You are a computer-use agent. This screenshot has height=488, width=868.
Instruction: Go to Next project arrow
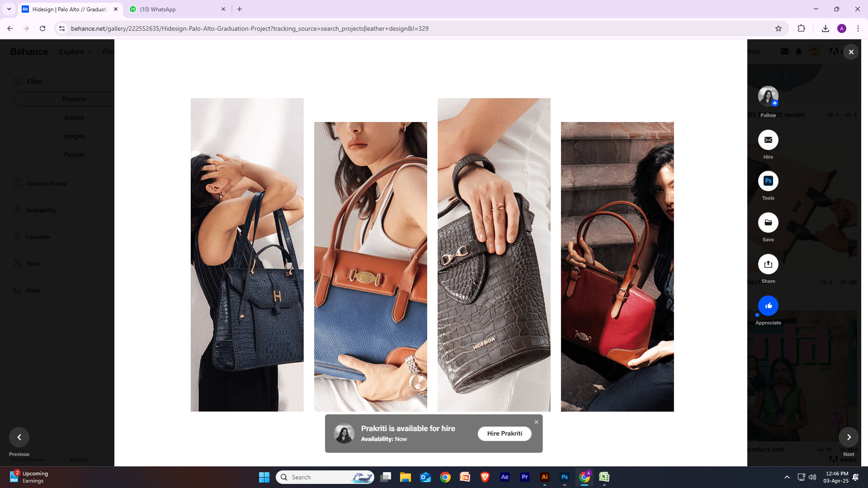[849, 437]
